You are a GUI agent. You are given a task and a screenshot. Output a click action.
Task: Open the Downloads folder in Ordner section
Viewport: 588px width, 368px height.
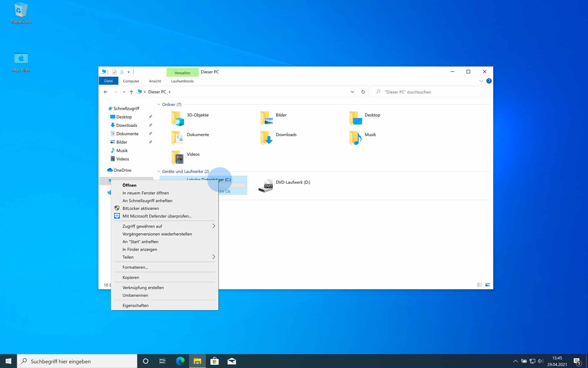click(x=278, y=138)
